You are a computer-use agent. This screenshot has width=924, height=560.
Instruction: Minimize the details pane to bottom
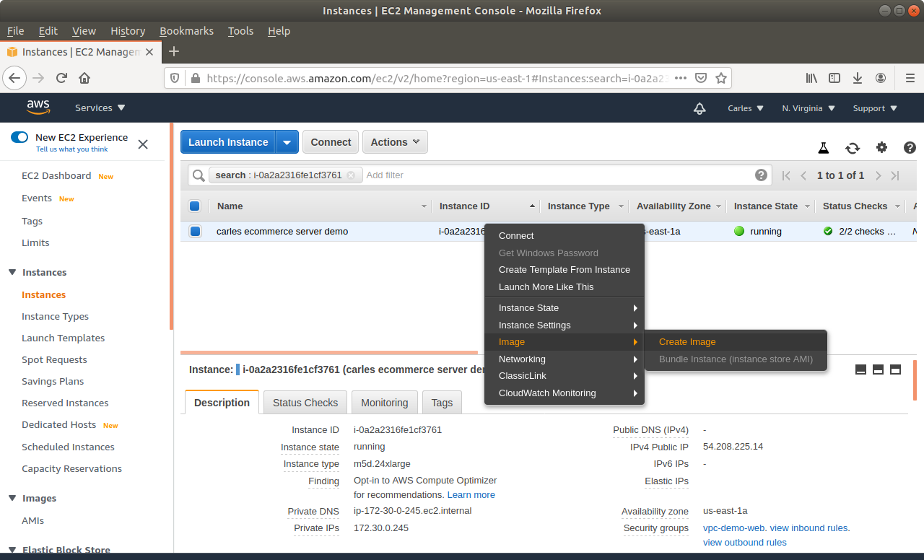[x=860, y=369]
